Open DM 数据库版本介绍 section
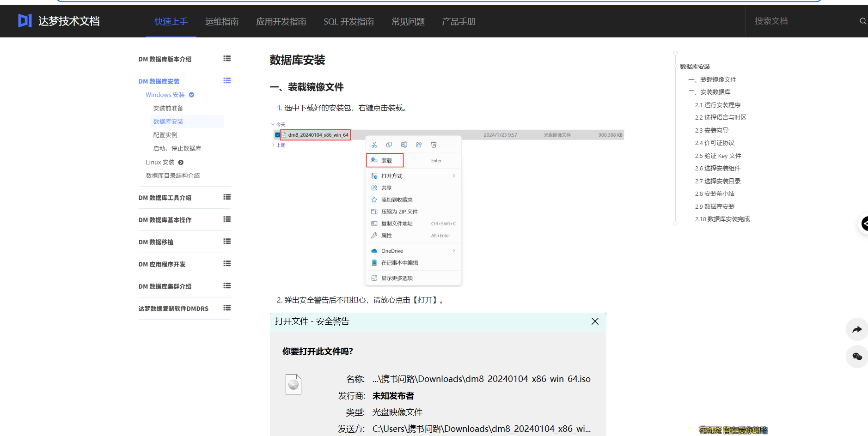Viewport: 868px width, 436px height. pyautogui.click(x=165, y=59)
